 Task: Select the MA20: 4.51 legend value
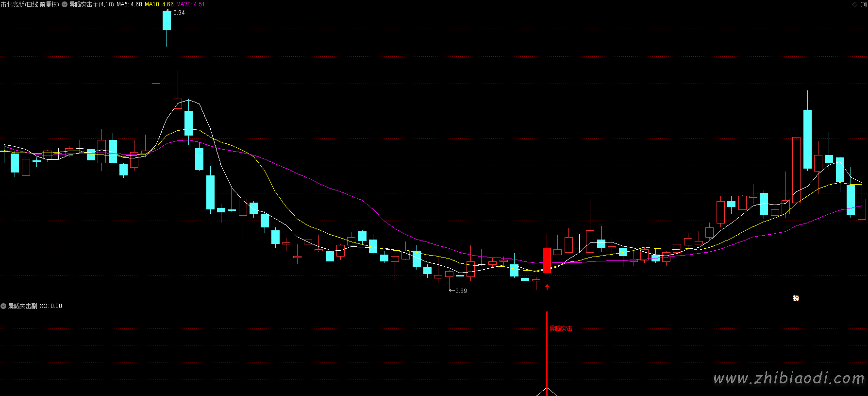(x=190, y=4)
